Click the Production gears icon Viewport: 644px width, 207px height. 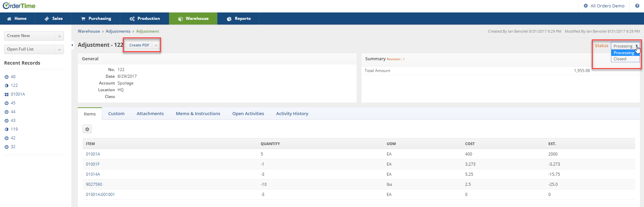pyautogui.click(x=132, y=19)
